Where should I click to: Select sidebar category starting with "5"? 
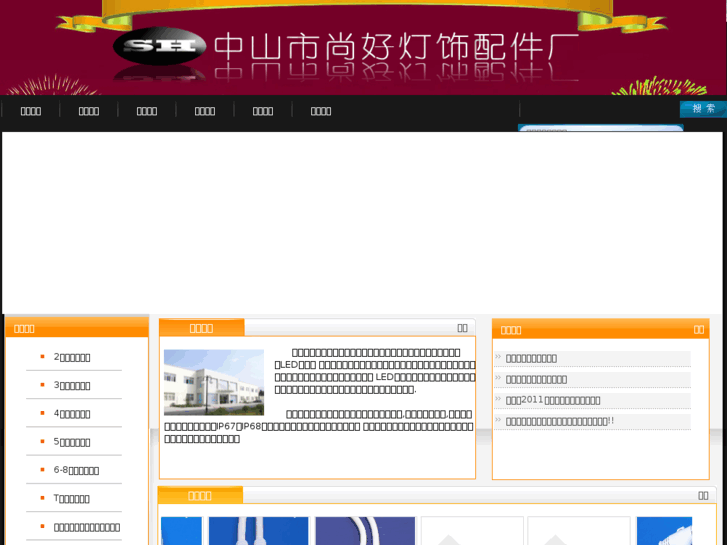(x=72, y=442)
